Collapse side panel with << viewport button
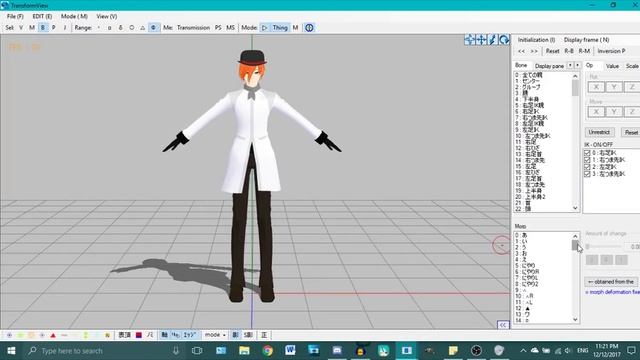 point(503,325)
